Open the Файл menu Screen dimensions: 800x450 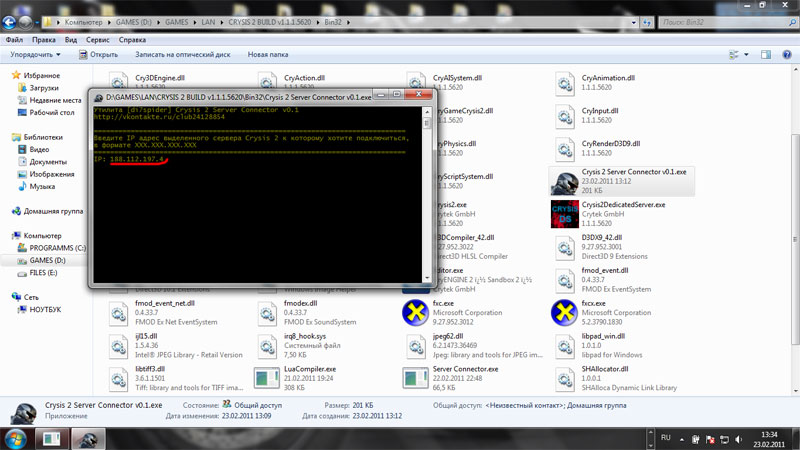tap(14, 39)
